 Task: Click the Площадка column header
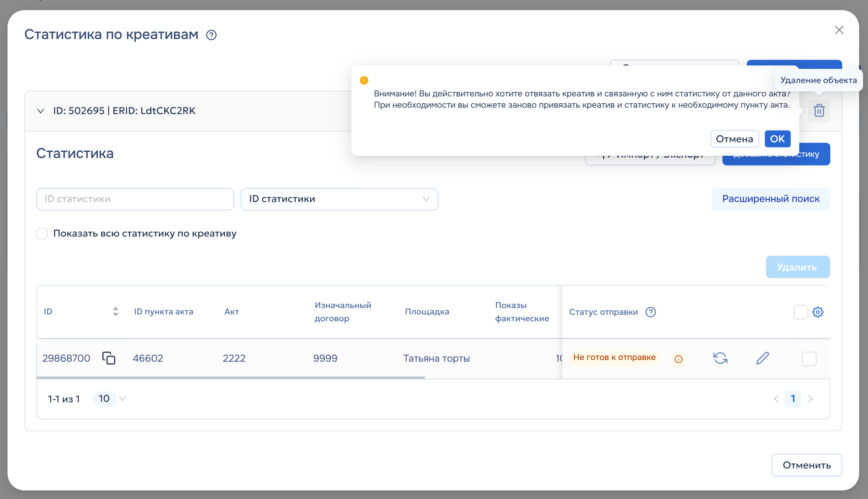point(427,312)
